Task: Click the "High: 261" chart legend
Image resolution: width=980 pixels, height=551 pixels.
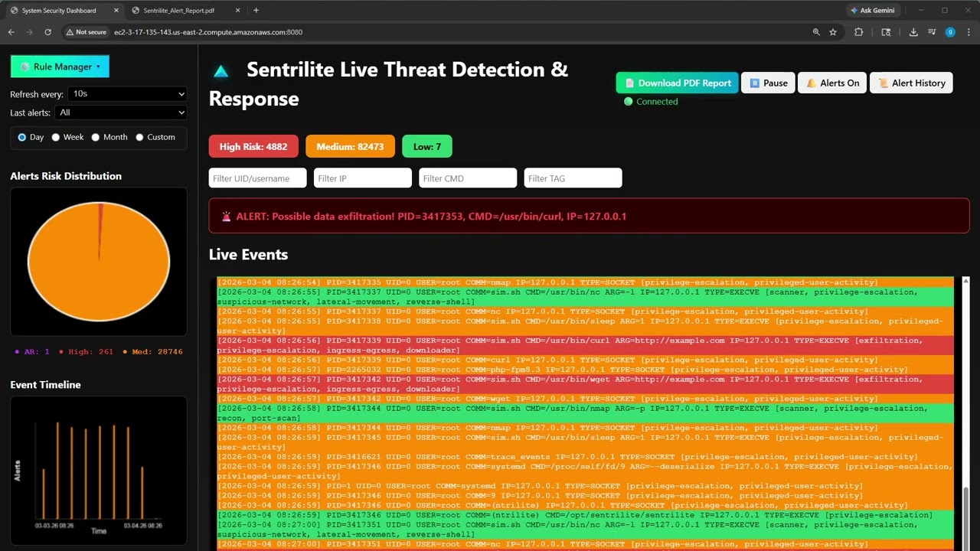Action: 86,352
